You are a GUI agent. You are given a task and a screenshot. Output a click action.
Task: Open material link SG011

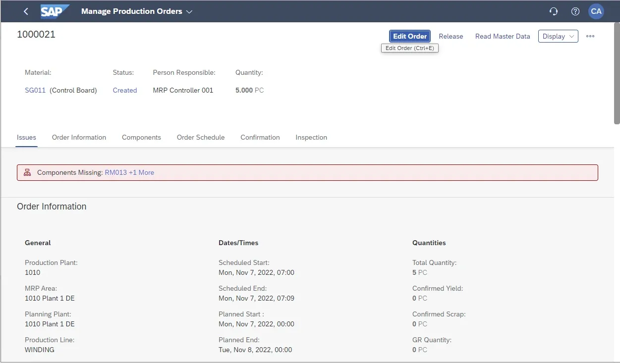(35, 90)
